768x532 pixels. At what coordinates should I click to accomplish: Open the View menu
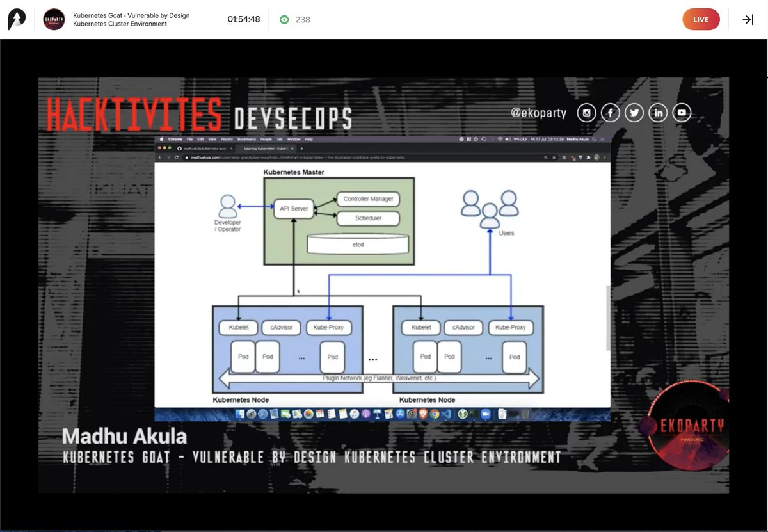coord(212,139)
